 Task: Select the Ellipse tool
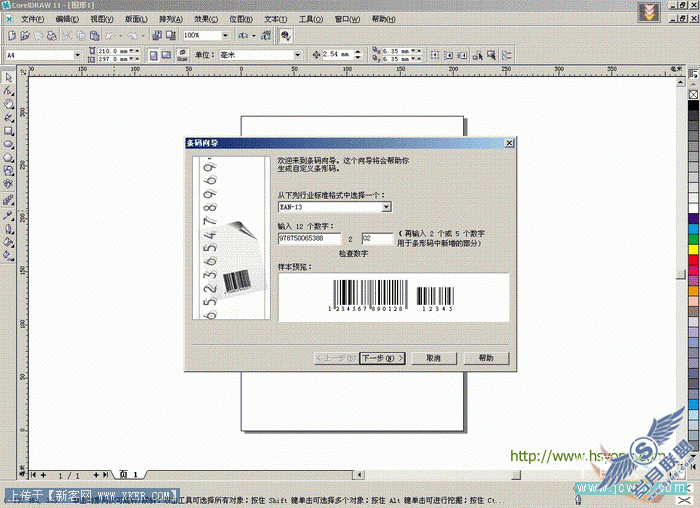pyautogui.click(x=8, y=145)
